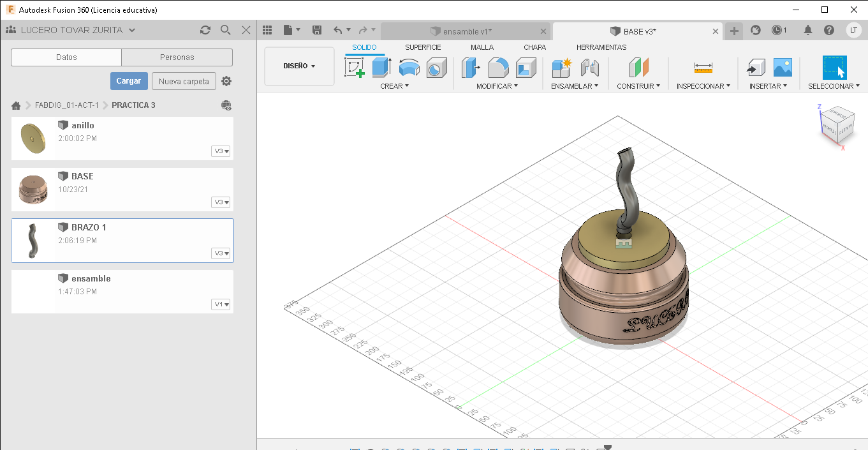This screenshot has height=450, width=868.
Task: Open the extensions icon
Action: coord(755,30)
